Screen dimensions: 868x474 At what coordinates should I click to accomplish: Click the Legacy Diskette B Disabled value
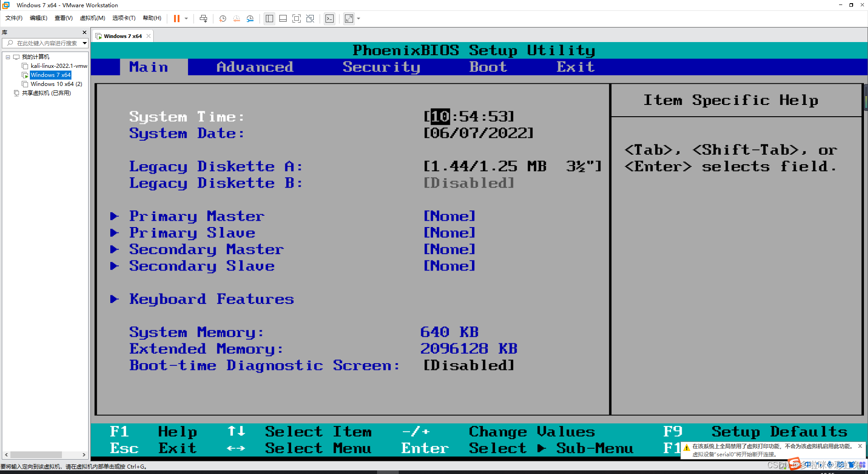[469, 183]
